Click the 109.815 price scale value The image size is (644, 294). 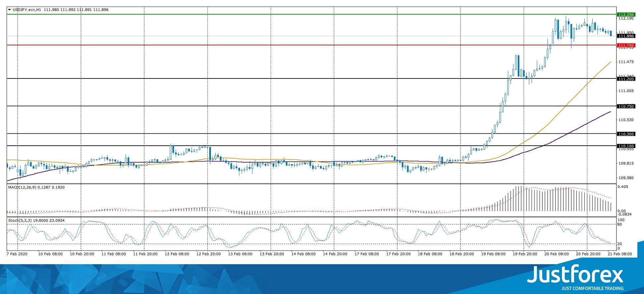[x=626, y=163]
